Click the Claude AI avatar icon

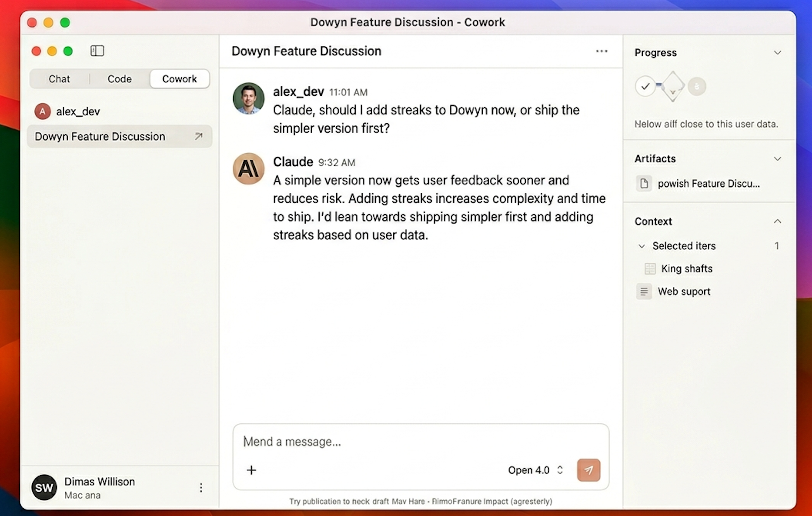pos(249,169)
